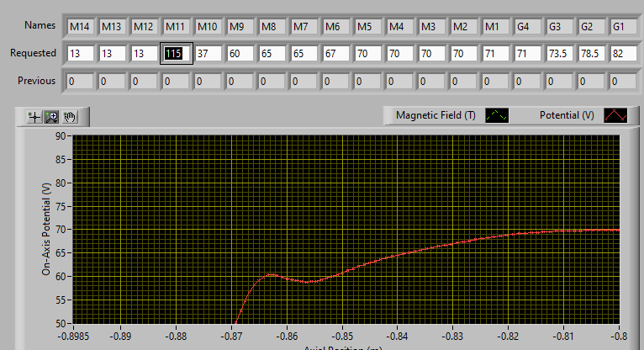The width and height of the screenshot is (644, 350).
Task: Click the M10 requested field showing 37
Action: coord(209,54)
